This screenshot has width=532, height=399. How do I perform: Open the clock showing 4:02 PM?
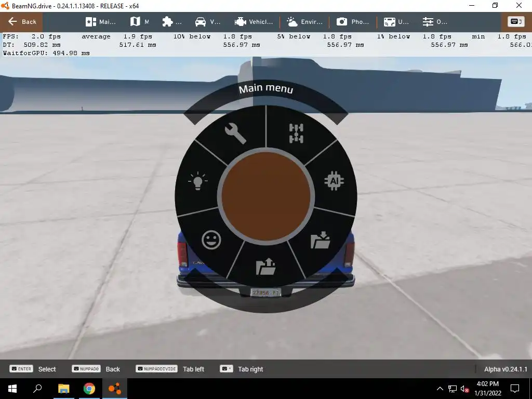coord(487,389)
